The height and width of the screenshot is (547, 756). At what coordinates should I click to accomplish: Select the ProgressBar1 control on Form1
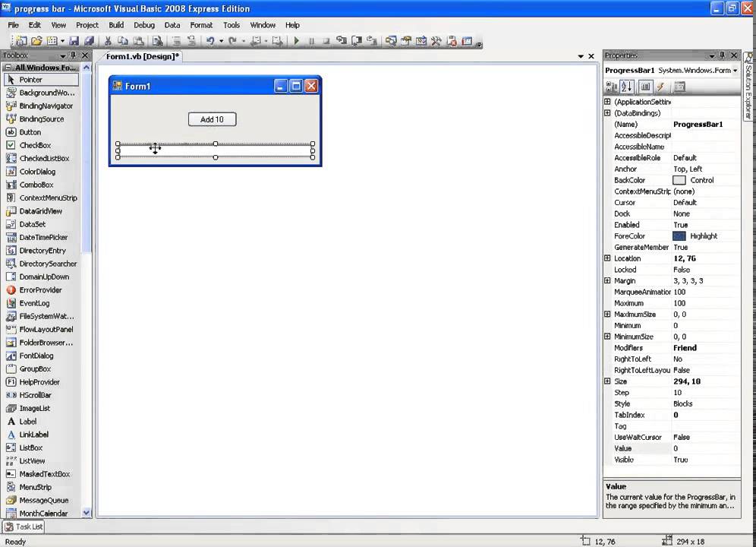216,150
